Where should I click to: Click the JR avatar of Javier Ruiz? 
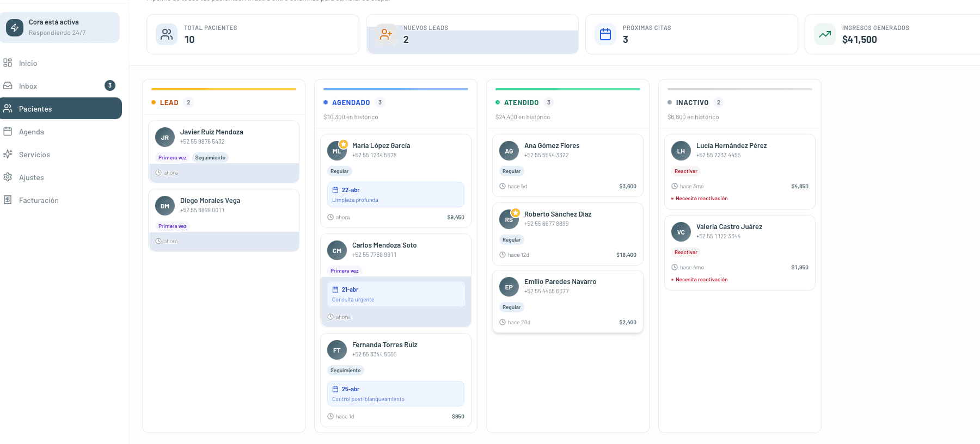(165, 138)
